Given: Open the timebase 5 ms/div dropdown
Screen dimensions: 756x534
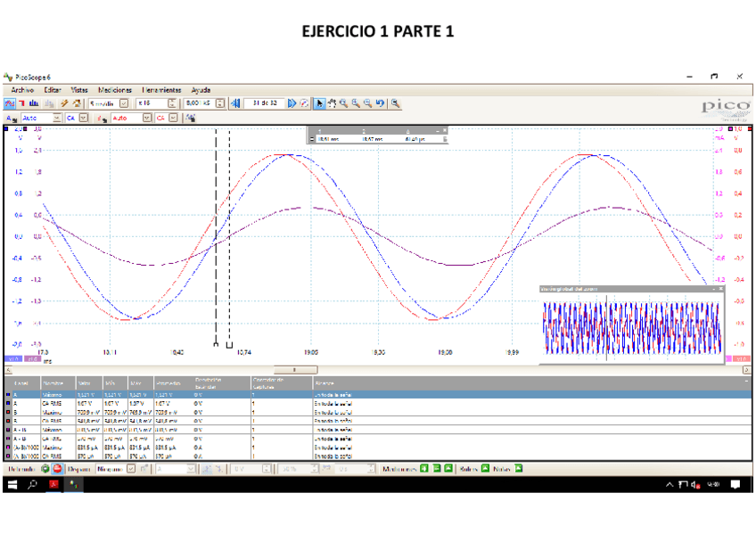Looking at the screenshot, I should coord(124,103).
